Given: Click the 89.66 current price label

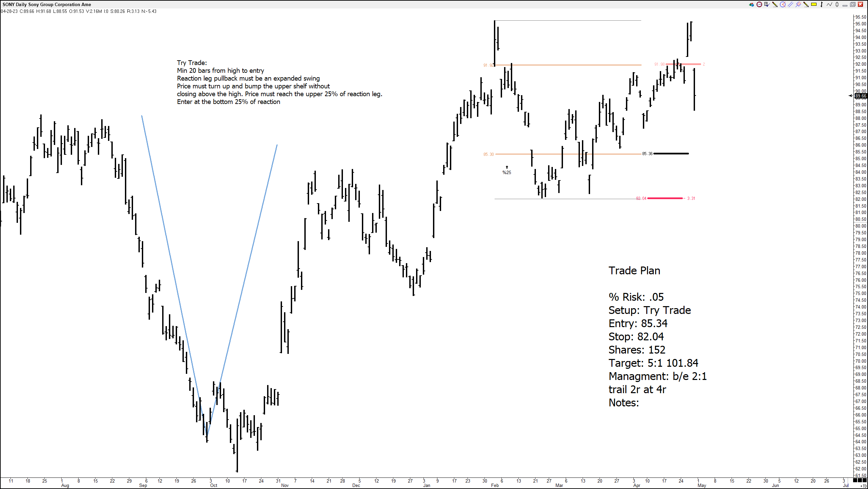Looking at the screenshot, I should (861, 96).
